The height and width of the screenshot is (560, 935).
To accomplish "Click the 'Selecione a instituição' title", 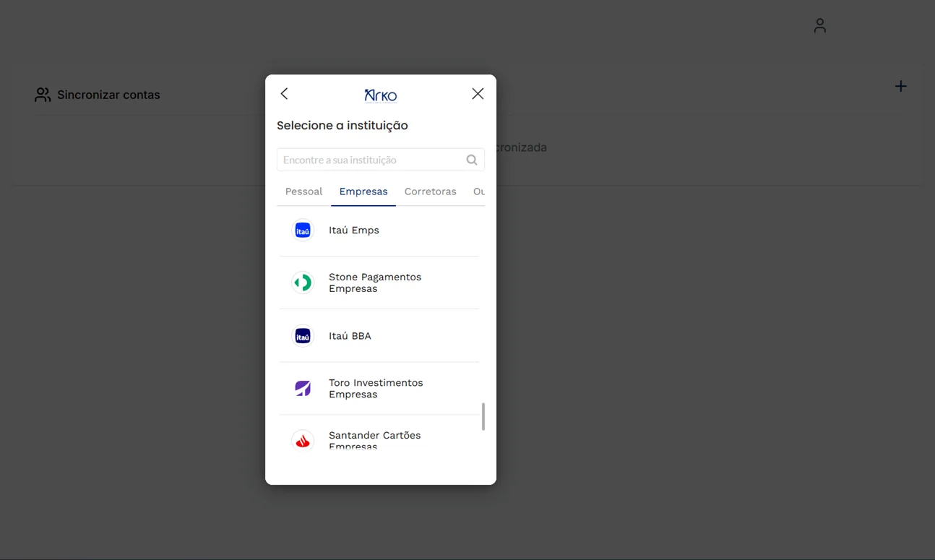I will [342, 126].
